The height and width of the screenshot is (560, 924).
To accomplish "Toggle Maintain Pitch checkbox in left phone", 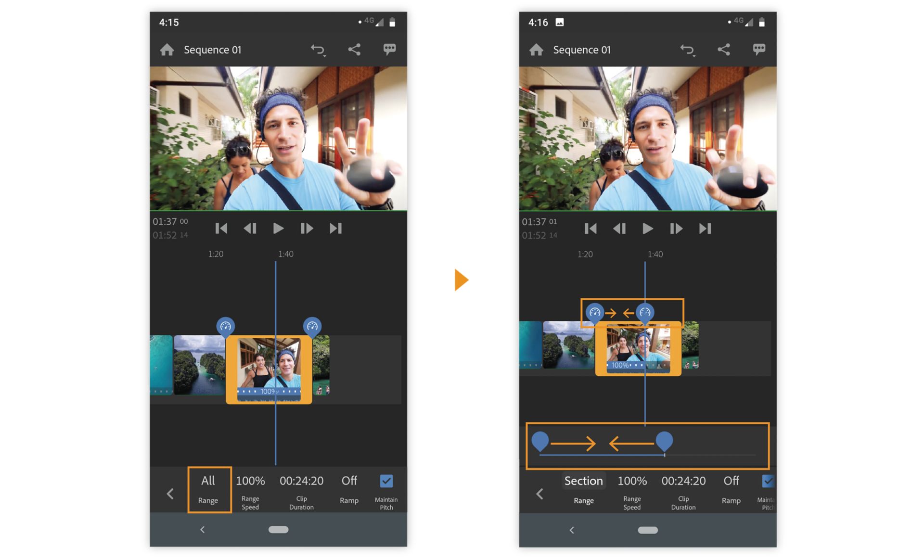I will pyautogui.click(x=386, y=481).
